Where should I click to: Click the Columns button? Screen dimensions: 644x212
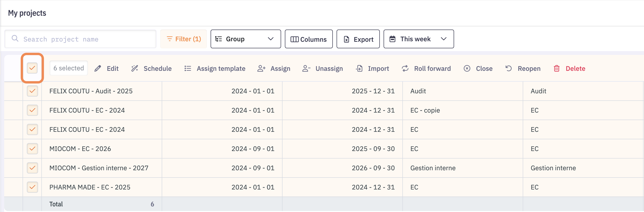tap(309, 39)
